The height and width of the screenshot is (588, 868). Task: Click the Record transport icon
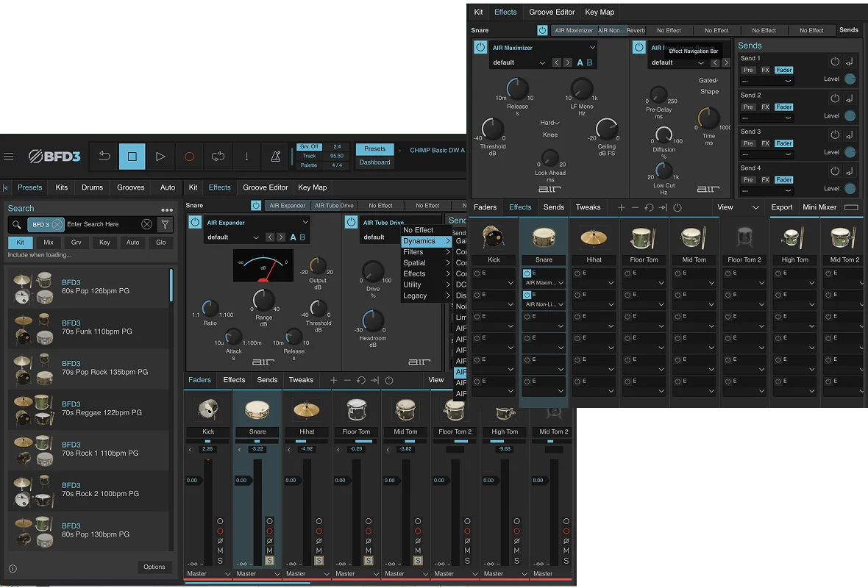pos(190,157)
